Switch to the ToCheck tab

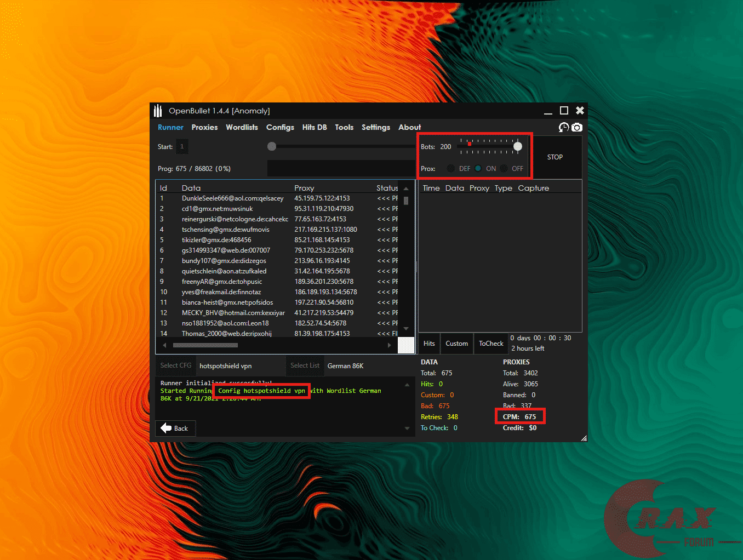coord(490,343)
